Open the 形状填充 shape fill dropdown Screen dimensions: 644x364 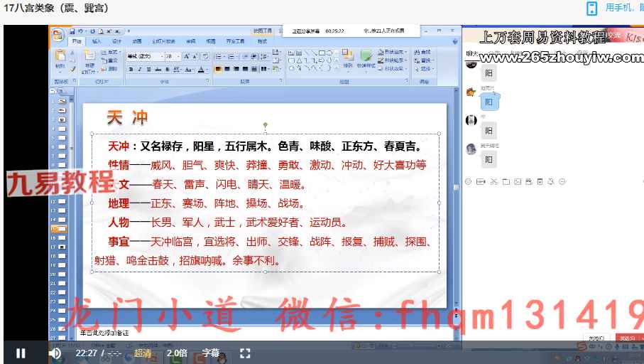pos(393,52)
